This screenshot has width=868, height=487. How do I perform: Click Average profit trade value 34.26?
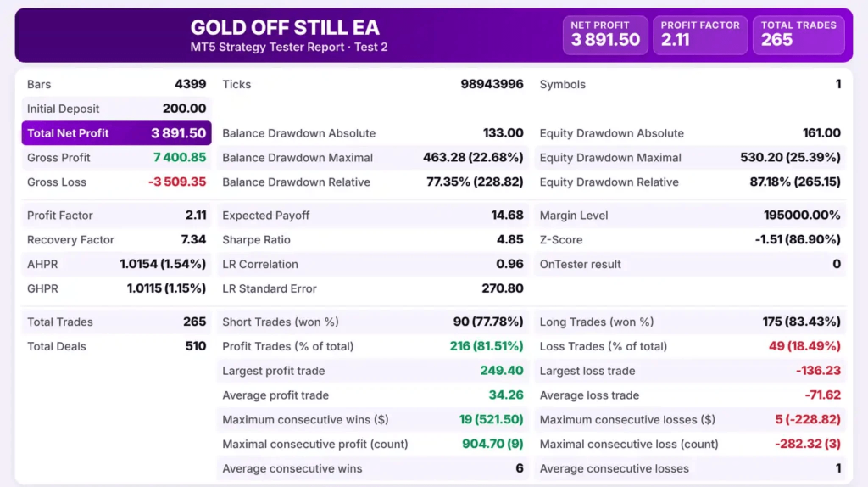(505, 395)
